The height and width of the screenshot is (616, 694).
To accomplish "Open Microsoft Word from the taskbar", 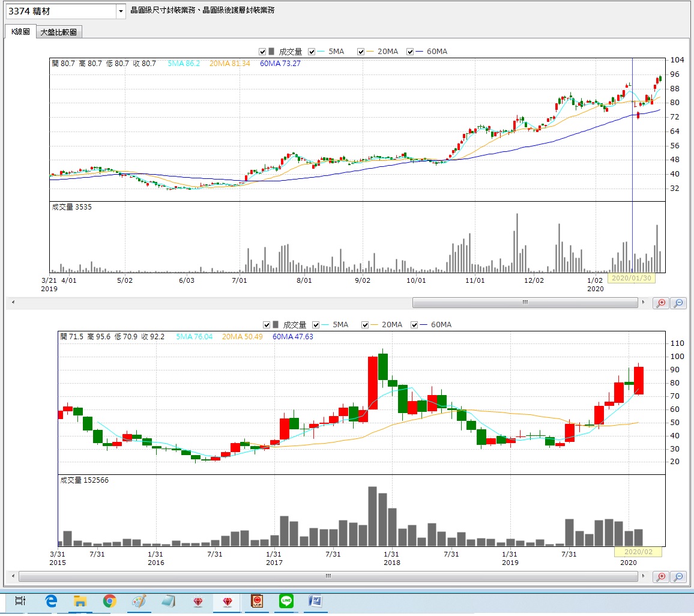I will (x=316, y=601).
